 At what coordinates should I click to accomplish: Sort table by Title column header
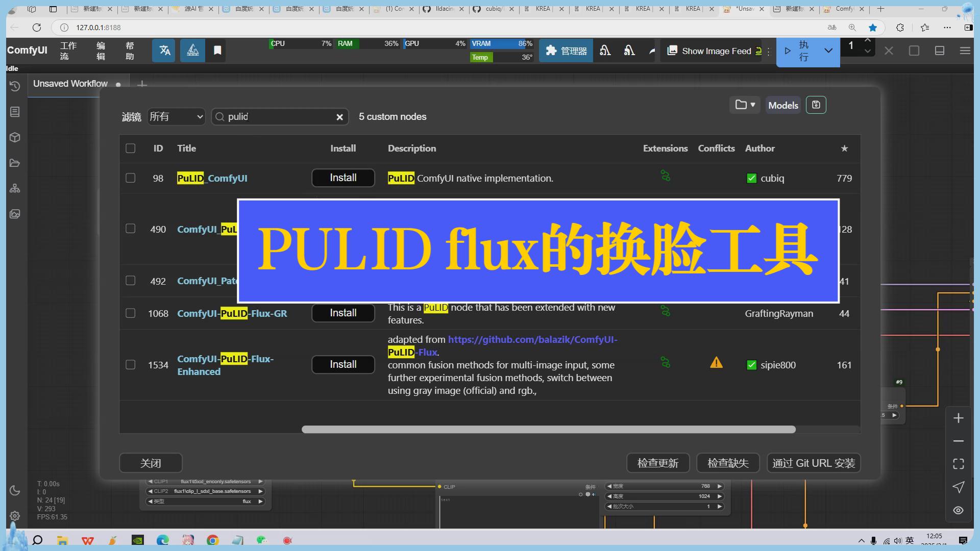[x=186, y=148]
